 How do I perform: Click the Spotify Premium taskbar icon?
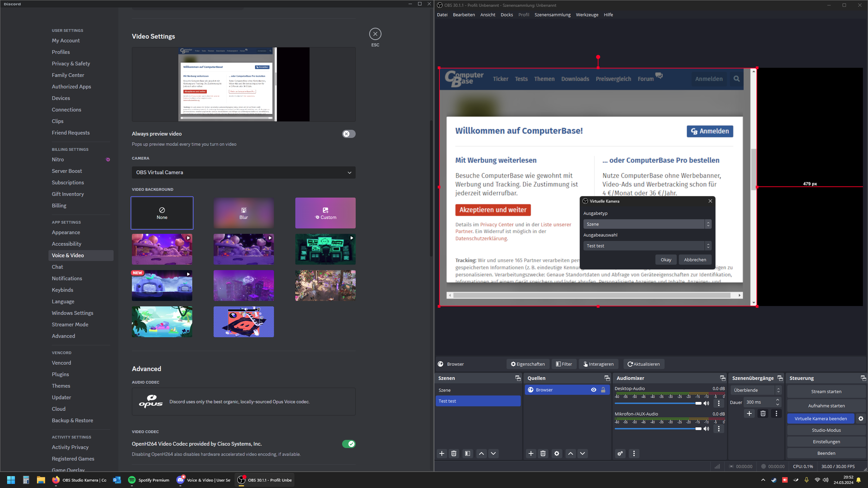pyautogui.click(x=132, y=480)
